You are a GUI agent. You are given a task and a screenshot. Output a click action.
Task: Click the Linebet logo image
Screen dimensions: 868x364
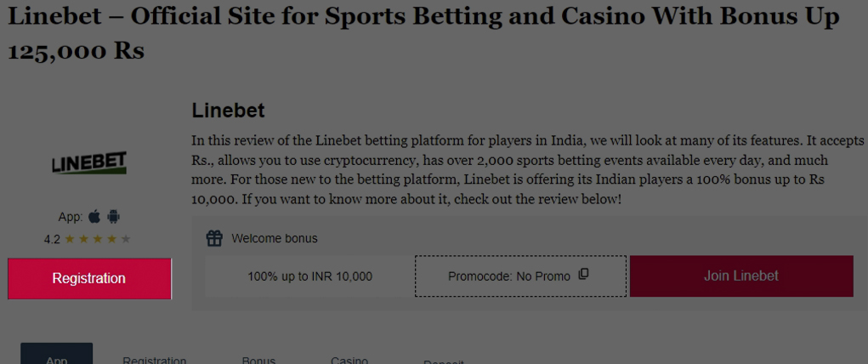89,163
